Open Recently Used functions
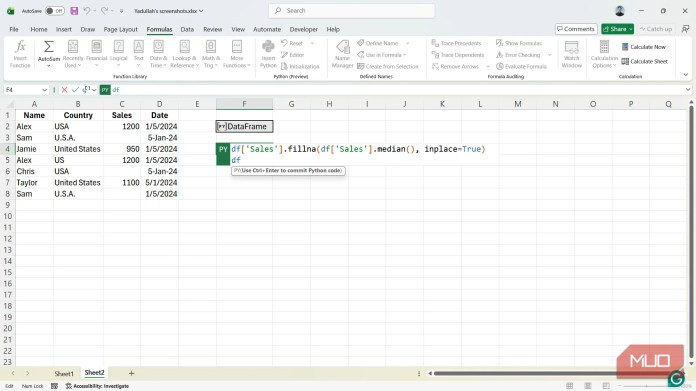 73,54
